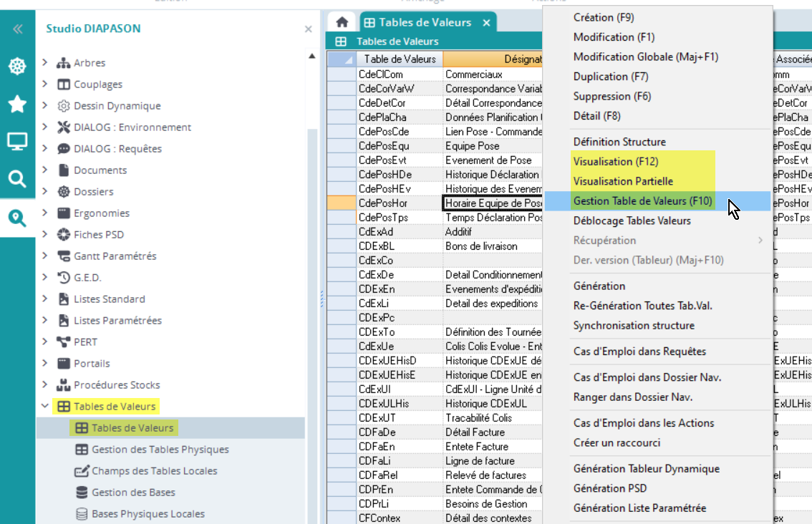Choose Visualisation (F12) in context menu
Screen dimensions: 812x524
(x=615, y=161)
